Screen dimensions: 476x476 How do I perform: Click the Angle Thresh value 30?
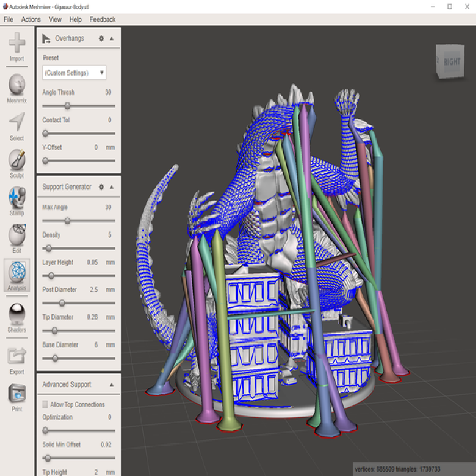pyautogui.click(x=108, y=92)
